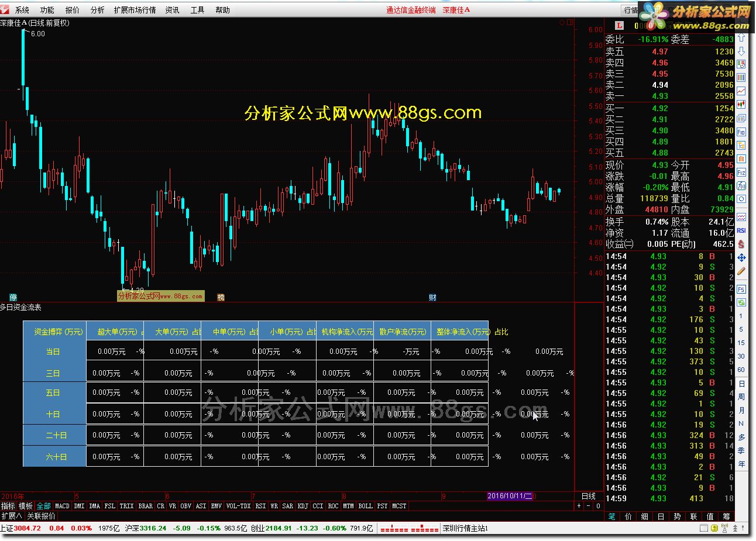Expand the 扩展∧ panel
The width and height of the screenshot is (756, 541).
(x=12, y=516)
